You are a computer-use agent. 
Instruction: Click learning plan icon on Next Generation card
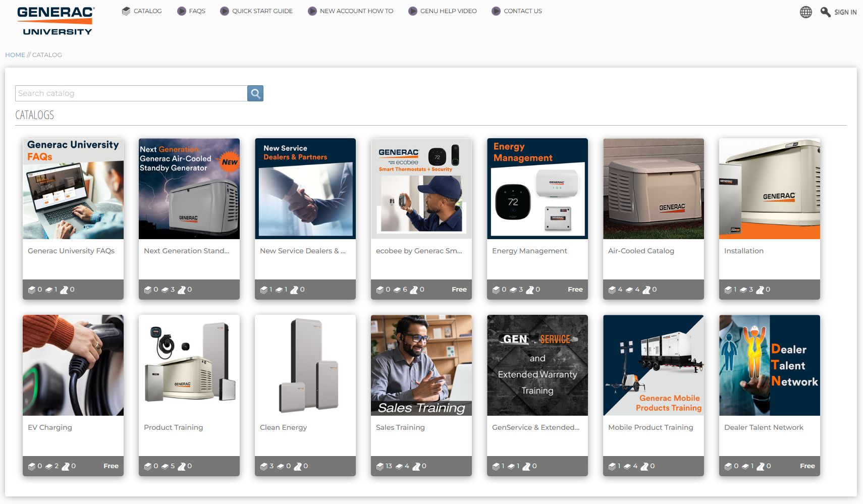click(165, 290)
